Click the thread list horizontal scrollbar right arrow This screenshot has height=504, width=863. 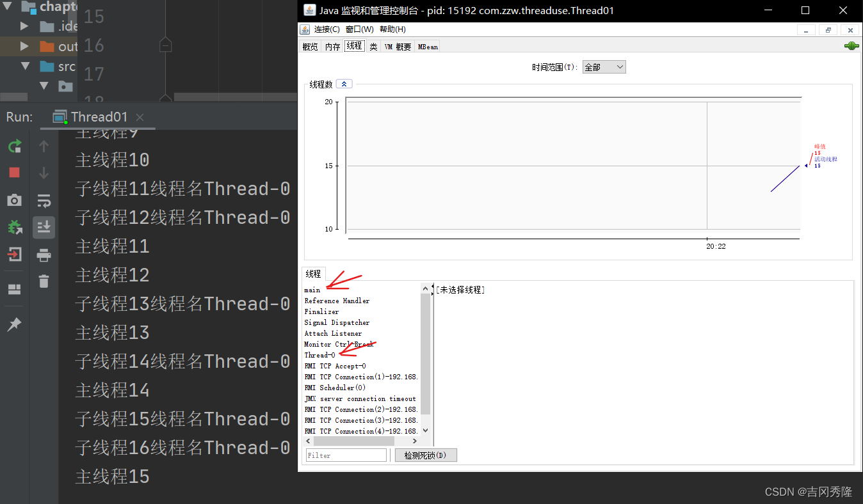415,441
